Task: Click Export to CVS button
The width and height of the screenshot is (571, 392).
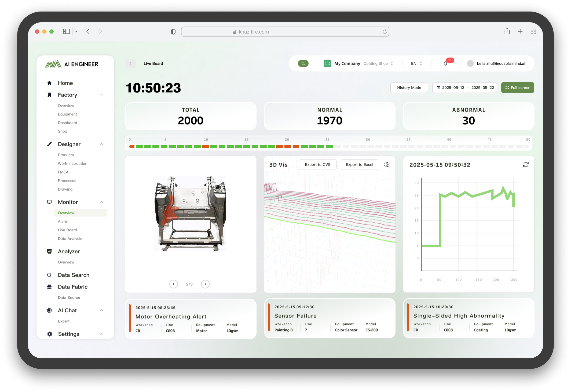Action: (x=317, y=165)
